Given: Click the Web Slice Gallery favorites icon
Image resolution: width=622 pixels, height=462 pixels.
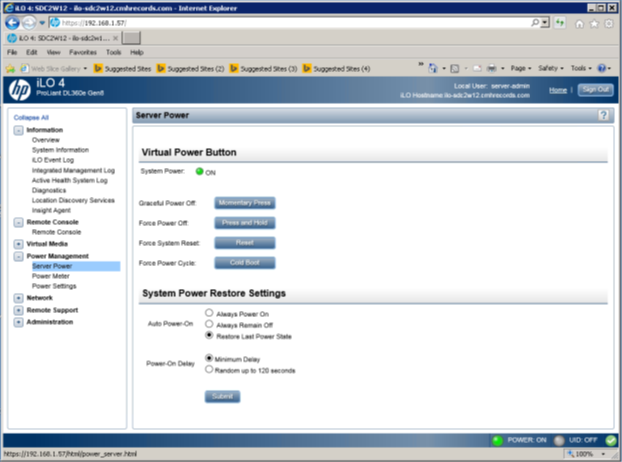Looking at the screenshot, I should tap(25, 68).
